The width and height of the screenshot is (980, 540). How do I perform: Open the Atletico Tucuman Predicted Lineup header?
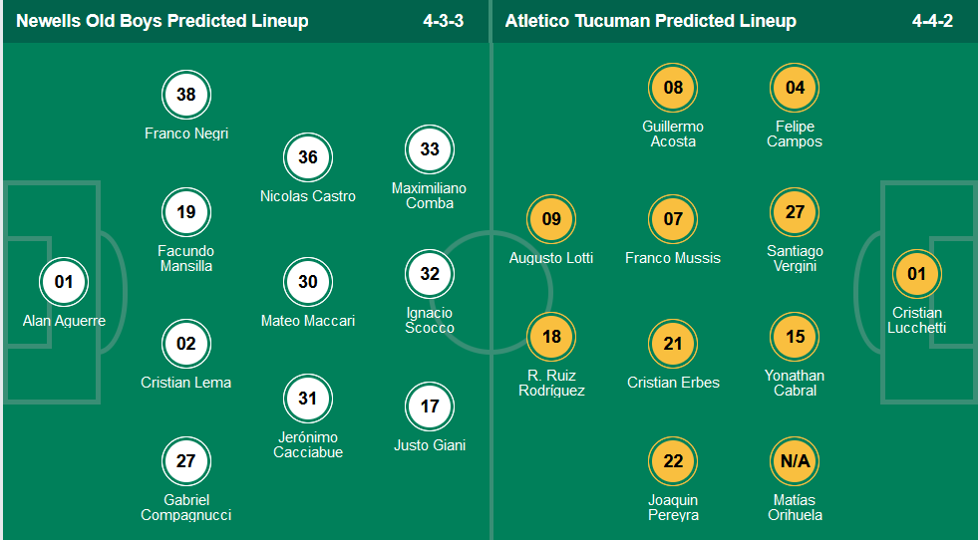pyautogui.click(x=650, y=21)
